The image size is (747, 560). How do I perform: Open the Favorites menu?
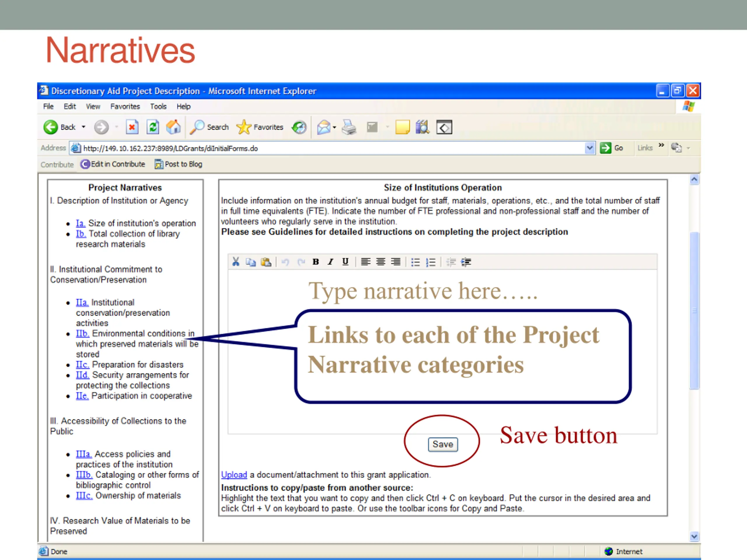click(125, 107)
